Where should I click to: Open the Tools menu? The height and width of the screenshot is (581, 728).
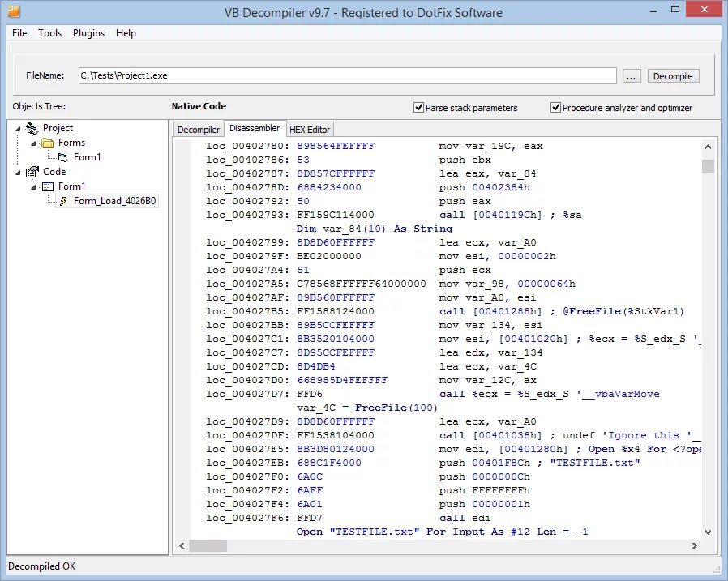pos(49,33)
